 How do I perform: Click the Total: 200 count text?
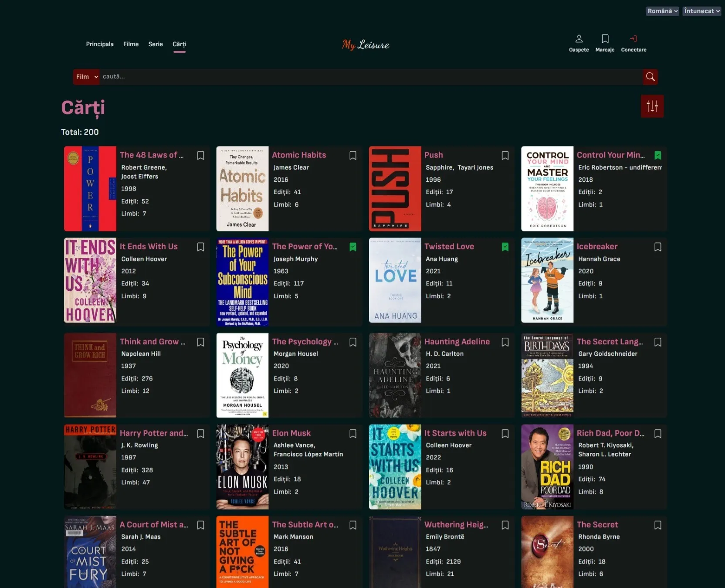pos(80,132)
